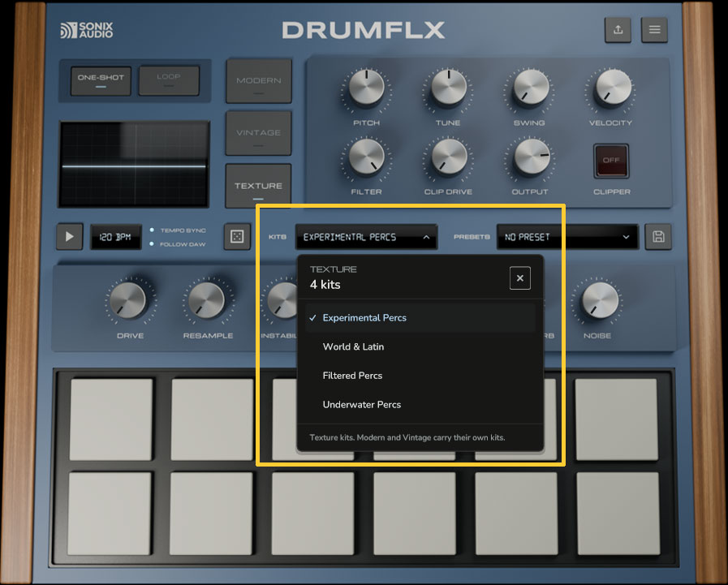Collapse the Experimental Percs kits dropdown
Viewport: 728px width, 585px height.
pos(366,237)
